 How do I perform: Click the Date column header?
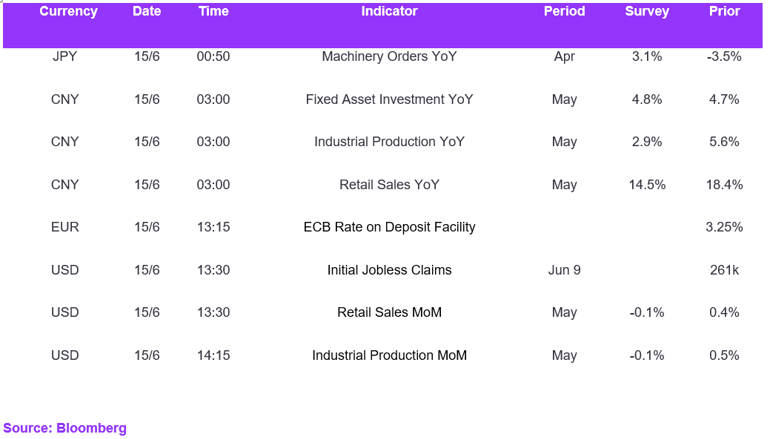tap(147, 11)
